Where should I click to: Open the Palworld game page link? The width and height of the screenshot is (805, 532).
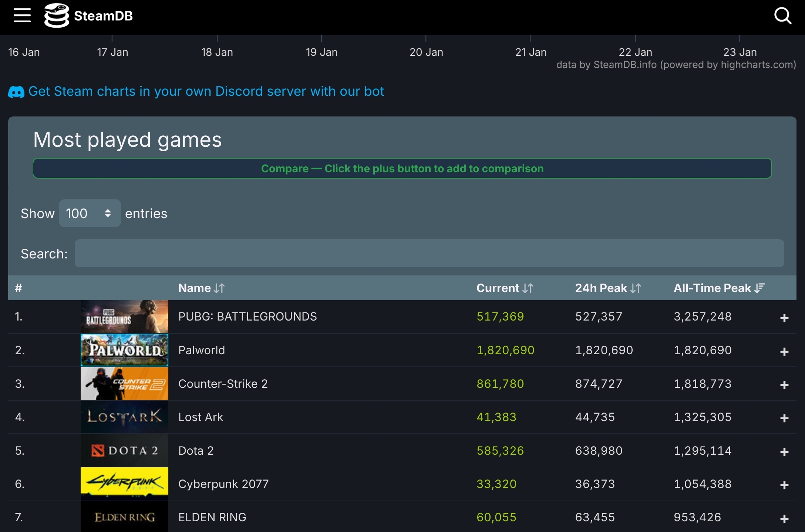202,350
